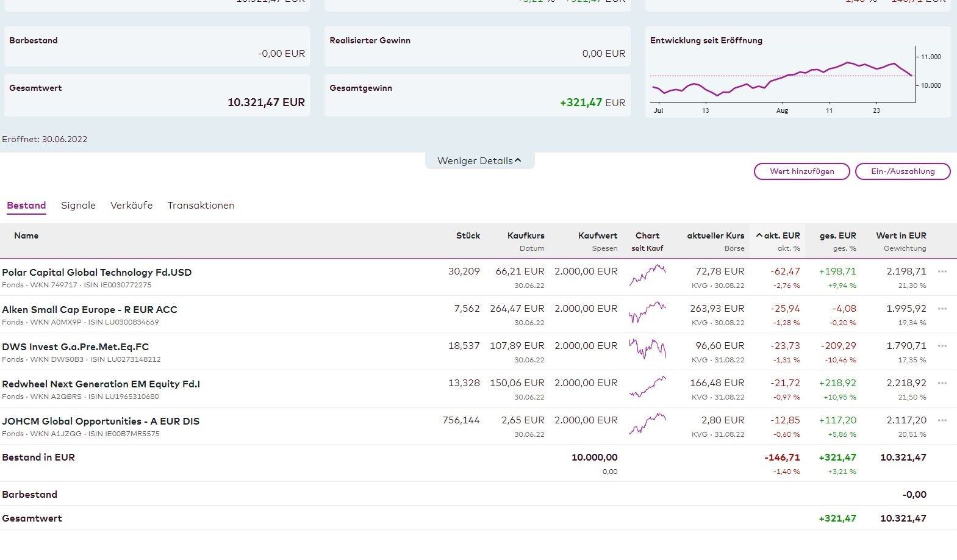The image size is (957, 560).
Task: Open three-dot menu for JOHCM Global Opportunities
Action: click(x=942, y=420)
